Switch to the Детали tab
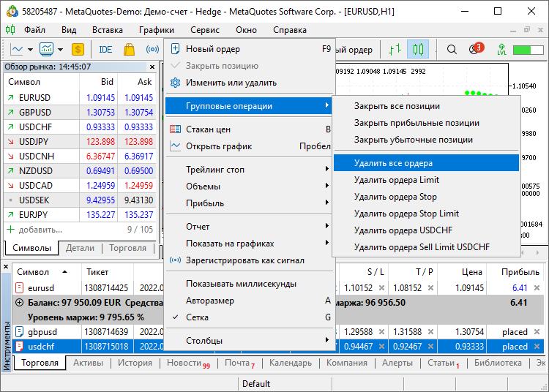Image resolution: width=549 pixels, height=392 pixels. pos(81,248)
